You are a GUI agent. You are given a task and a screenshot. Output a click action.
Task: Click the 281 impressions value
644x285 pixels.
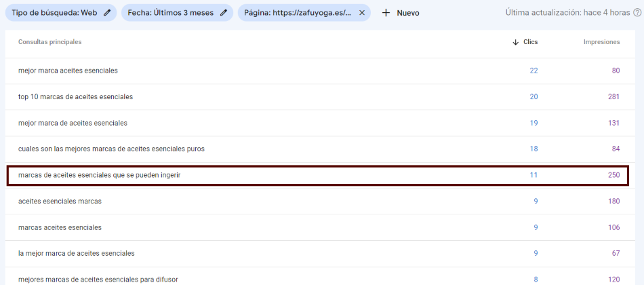point(614,97)
